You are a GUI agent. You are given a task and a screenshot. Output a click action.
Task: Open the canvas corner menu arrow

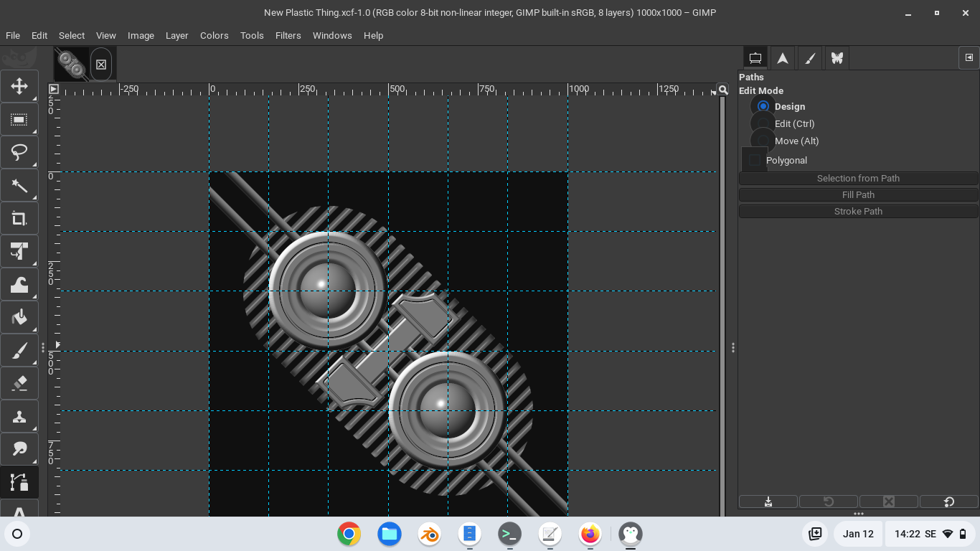[x=54, y=90]
